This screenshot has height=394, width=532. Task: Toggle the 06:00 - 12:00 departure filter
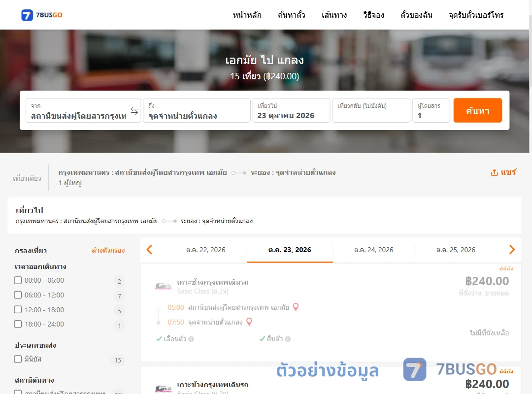click(x=18, y=295)
